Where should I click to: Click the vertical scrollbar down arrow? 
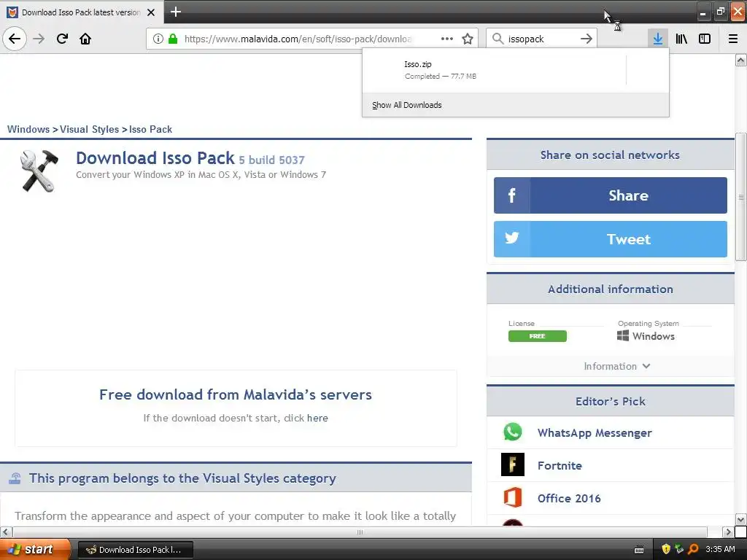point(741,519)
